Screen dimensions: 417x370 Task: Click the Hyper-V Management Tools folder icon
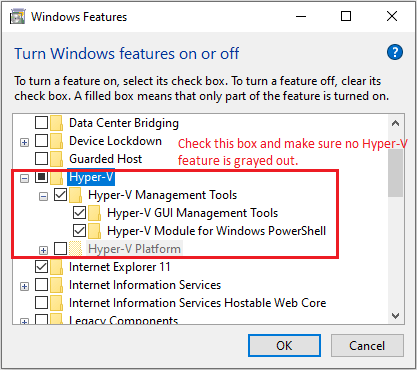pyautogui.click(x=76, y=195)
